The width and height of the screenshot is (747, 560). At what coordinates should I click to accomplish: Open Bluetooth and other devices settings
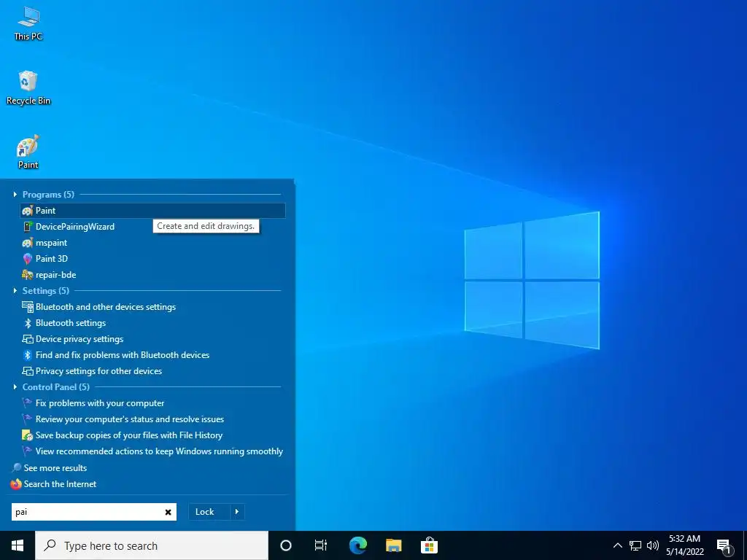coord(153,307)
